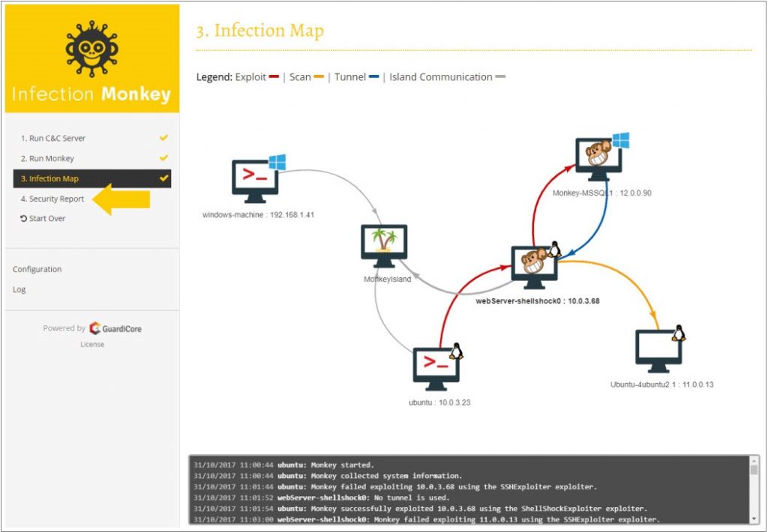Click the '3. Infection Map' page heading
The width and height of the screenshot is (768, 532).
pyautogui.click(x=260, y=31)
